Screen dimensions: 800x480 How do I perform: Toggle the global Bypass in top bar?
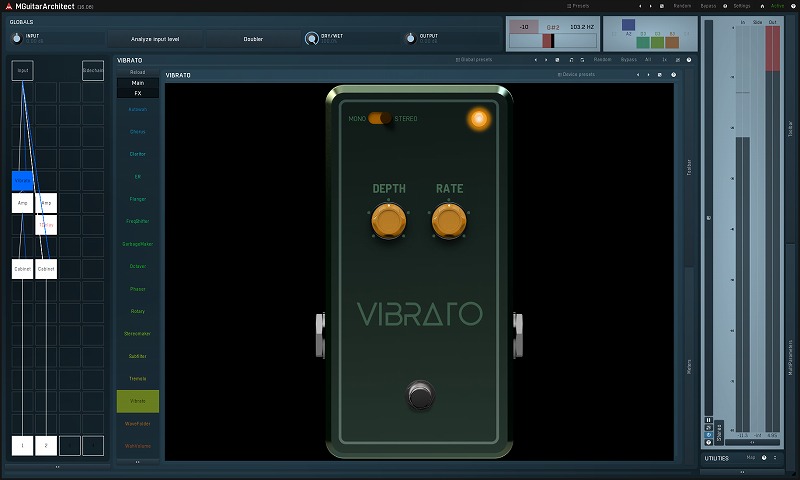(x=708, y=5)
